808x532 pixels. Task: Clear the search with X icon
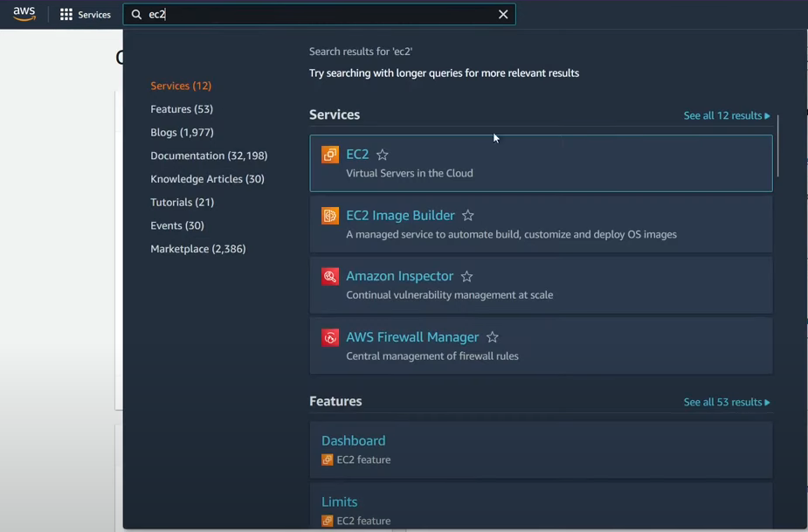pyautogui.click(x=503, y=15)
